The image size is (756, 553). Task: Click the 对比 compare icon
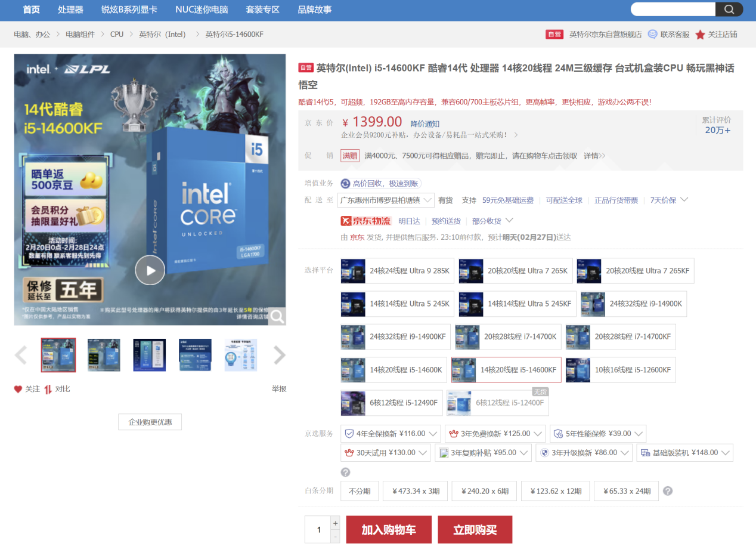point(48,389)
